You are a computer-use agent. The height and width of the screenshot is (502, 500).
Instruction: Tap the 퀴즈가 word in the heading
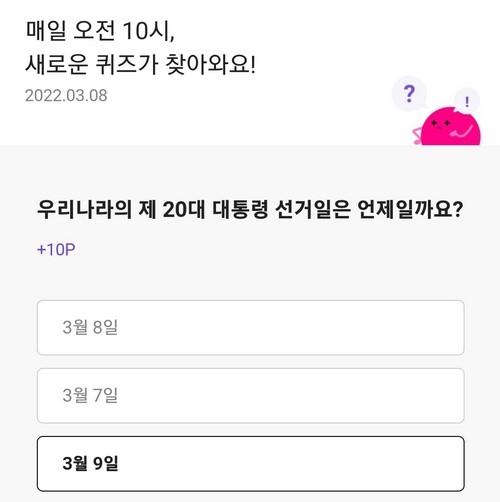coord(127,65)
